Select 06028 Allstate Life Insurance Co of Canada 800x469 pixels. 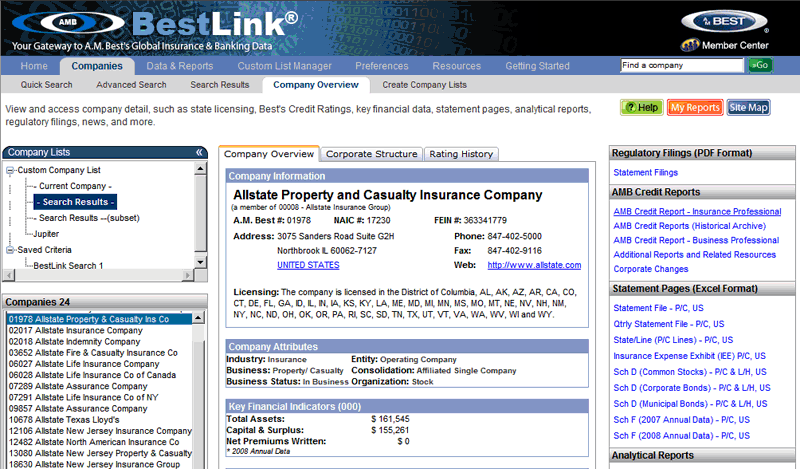(92, 375)
